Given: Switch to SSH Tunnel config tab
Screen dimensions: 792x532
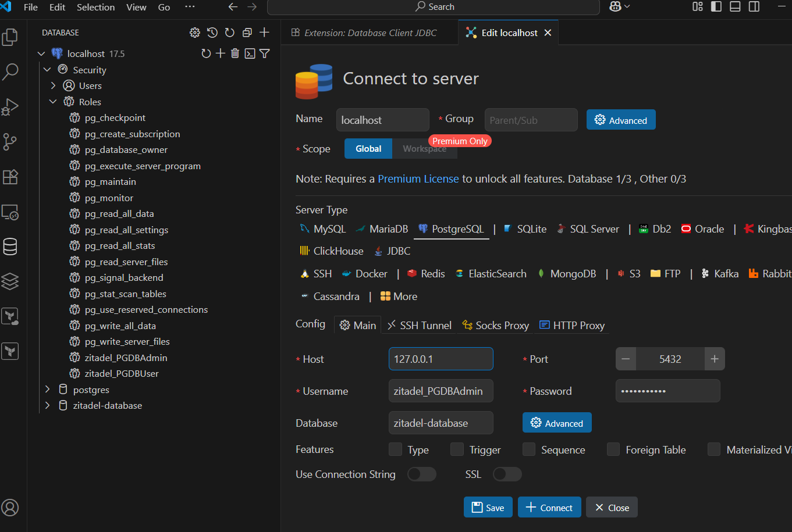Looking at the screenshot, I should pos(419,326).
